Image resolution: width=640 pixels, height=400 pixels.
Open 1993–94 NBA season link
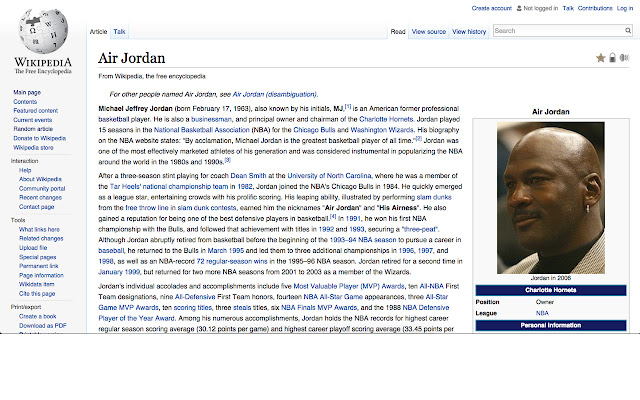[x=363, y=240]
